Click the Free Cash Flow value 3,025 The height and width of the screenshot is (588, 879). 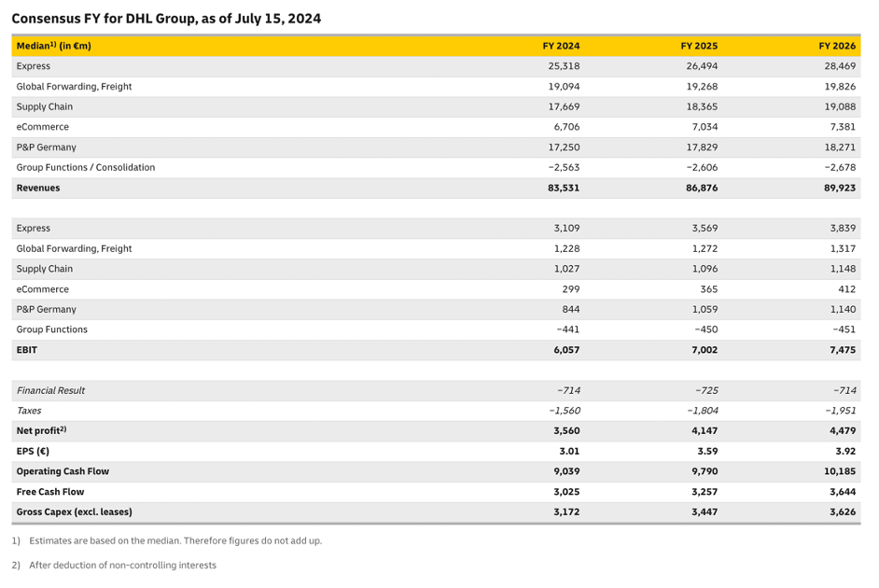point(569,491)
